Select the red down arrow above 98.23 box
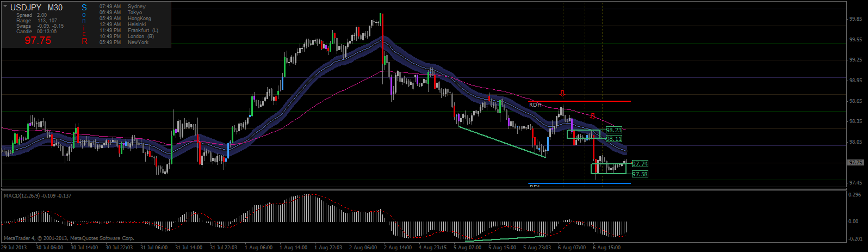Viewport: 868px width, 252px height. (593, 116)
